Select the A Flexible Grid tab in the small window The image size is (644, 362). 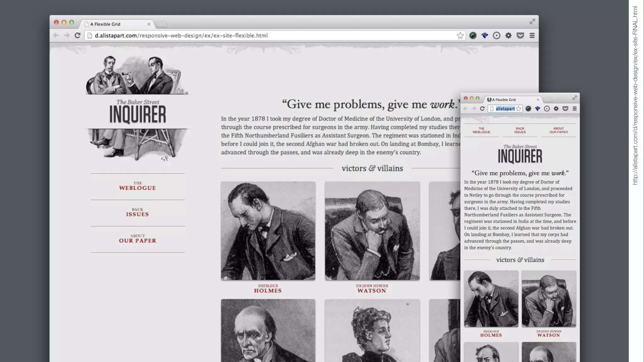(513, 100)
